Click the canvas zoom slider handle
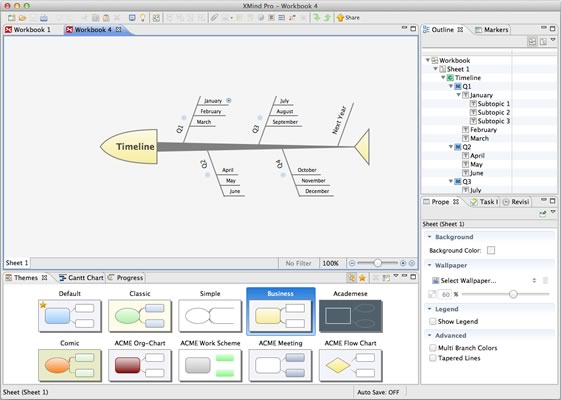The width and height of the screenshot is (561, 400). pos(377,263)
